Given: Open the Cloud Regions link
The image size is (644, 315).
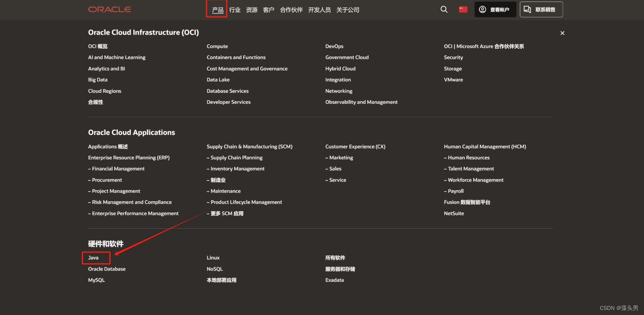Looking at the screenshot, I should point(104,91).
